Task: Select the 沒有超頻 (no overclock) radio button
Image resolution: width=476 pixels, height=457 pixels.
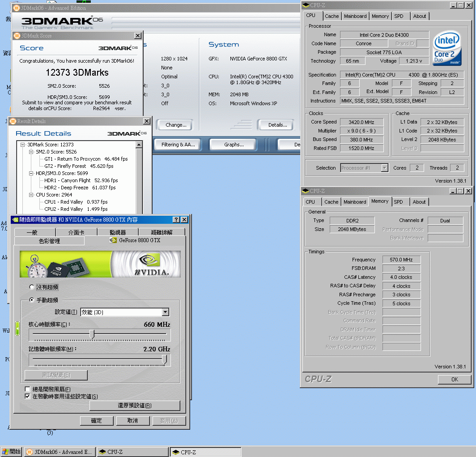Action: coord(32,287)
